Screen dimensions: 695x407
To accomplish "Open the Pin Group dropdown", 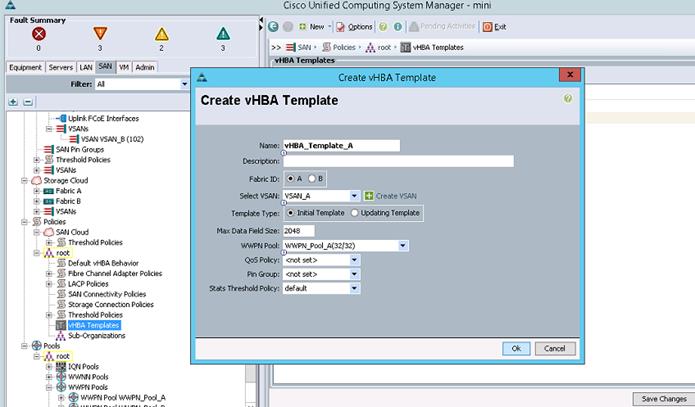I will 354,274.
